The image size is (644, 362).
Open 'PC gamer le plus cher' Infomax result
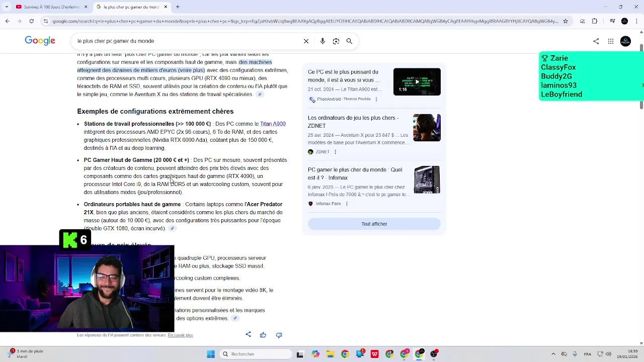[x=355, y=174]
